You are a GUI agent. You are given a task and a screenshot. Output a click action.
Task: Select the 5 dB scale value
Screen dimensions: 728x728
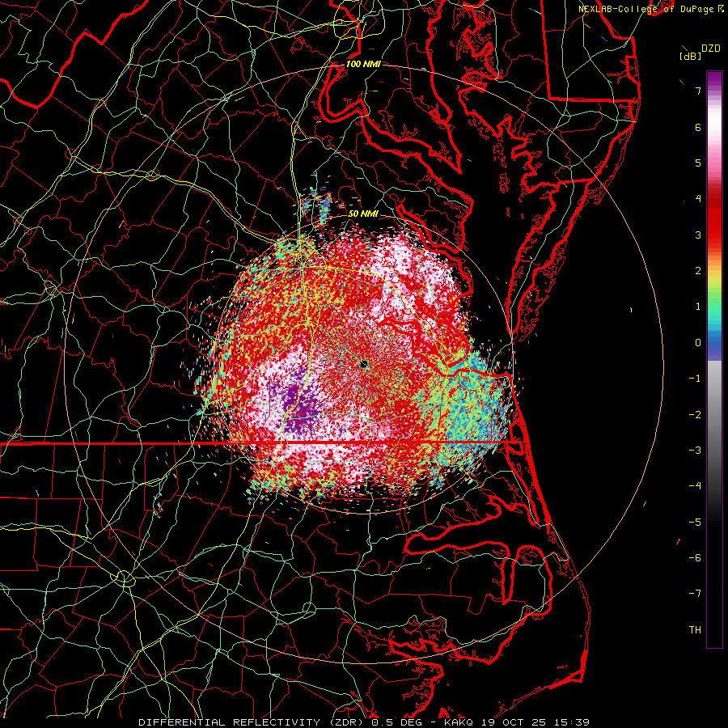tap(698, 163)
